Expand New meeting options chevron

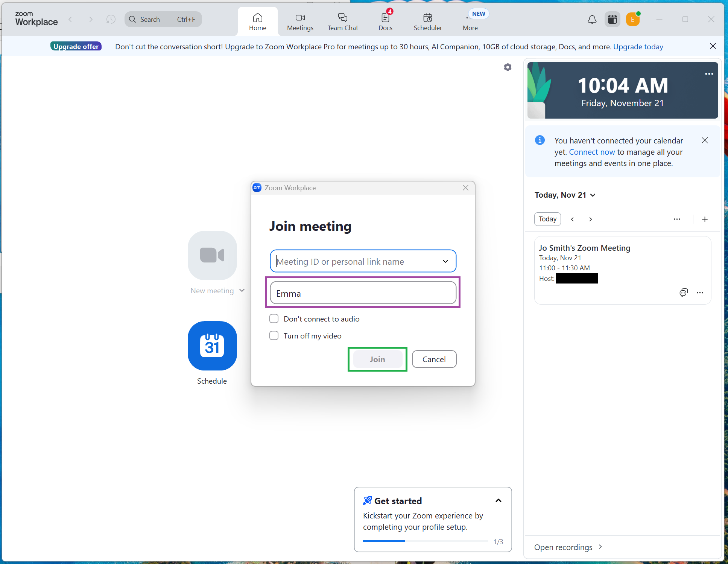point(242,290)
